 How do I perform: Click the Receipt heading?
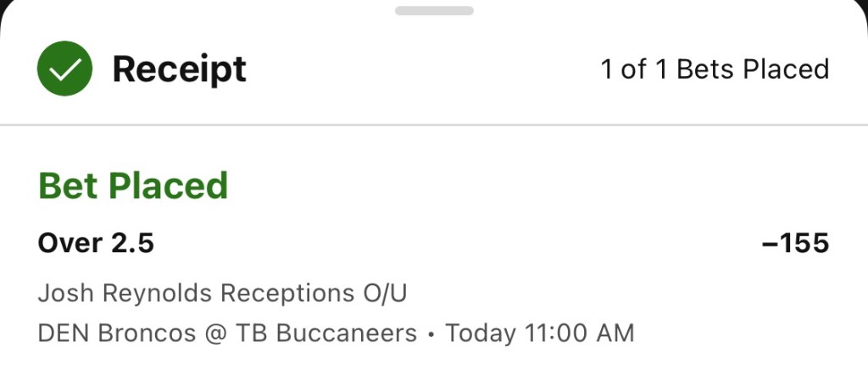pyautogui.click(x=179, y=69)
